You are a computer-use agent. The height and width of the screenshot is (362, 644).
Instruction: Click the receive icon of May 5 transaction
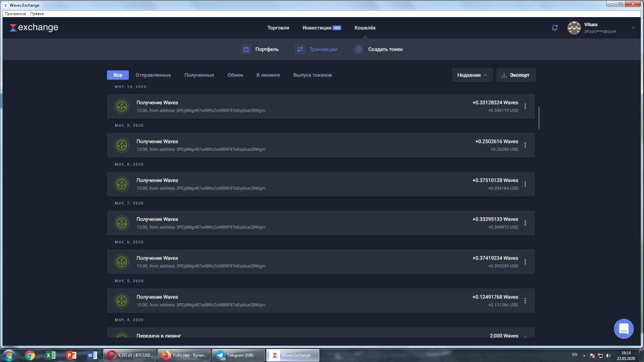(121, 301)
